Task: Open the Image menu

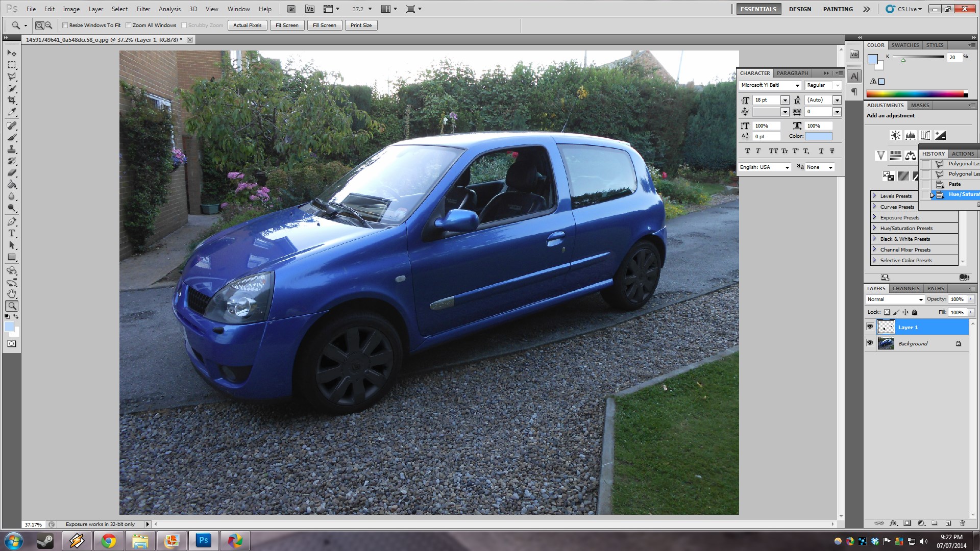Action: coord(71,9)
